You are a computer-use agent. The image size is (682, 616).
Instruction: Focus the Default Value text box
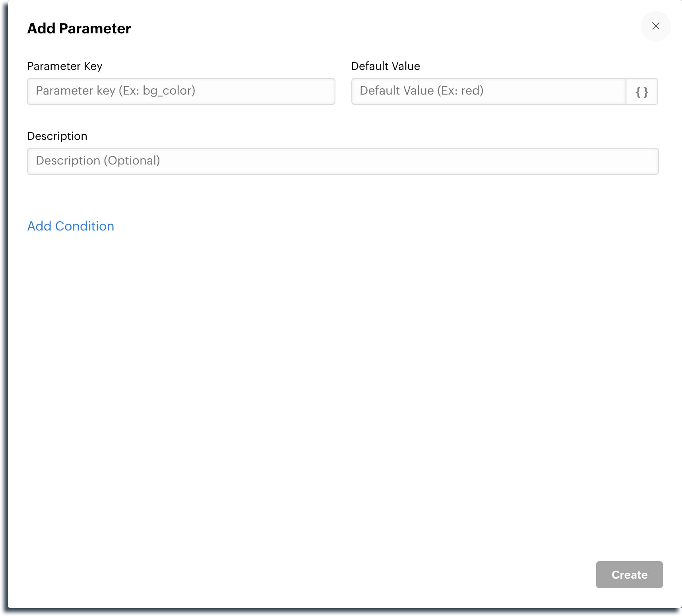488,91
